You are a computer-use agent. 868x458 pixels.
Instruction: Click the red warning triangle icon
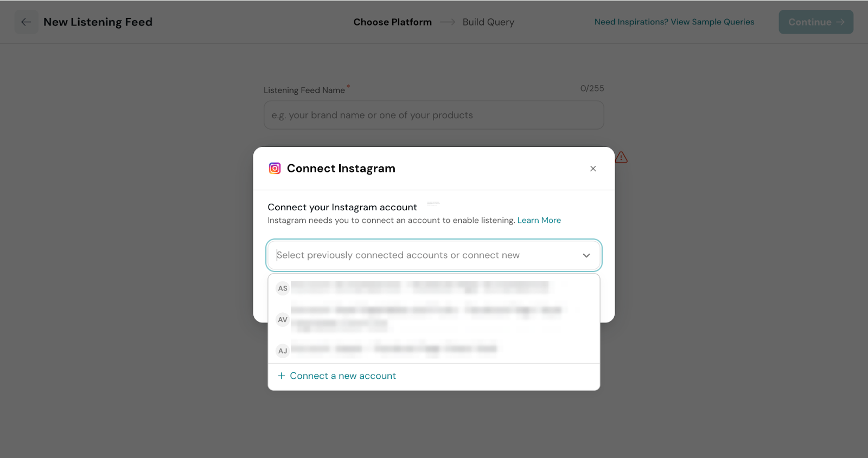pos(621,158)
